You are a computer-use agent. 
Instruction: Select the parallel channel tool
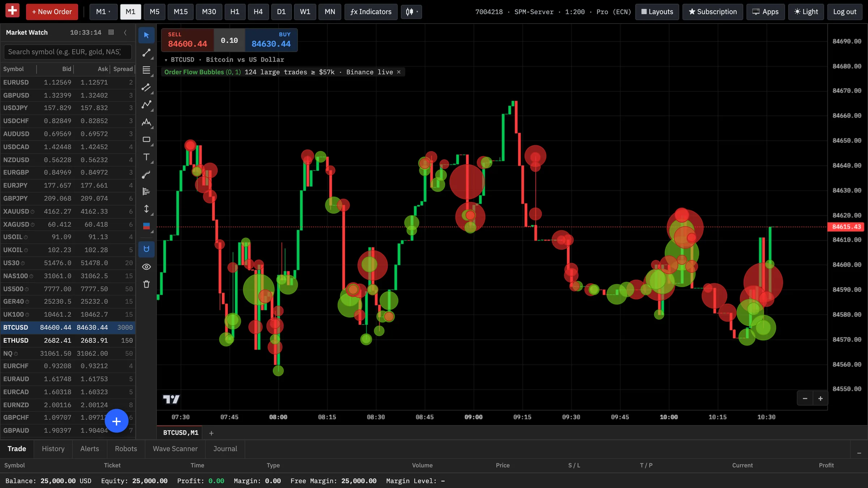(146, 87)
